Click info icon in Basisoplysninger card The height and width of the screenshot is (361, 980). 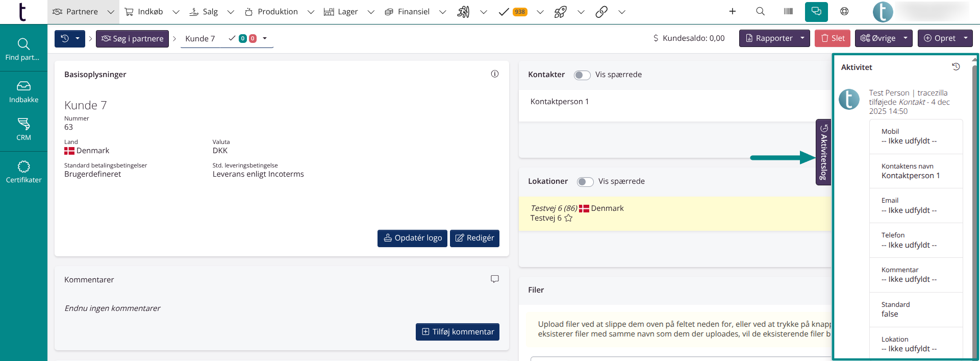tap(495, 74)
